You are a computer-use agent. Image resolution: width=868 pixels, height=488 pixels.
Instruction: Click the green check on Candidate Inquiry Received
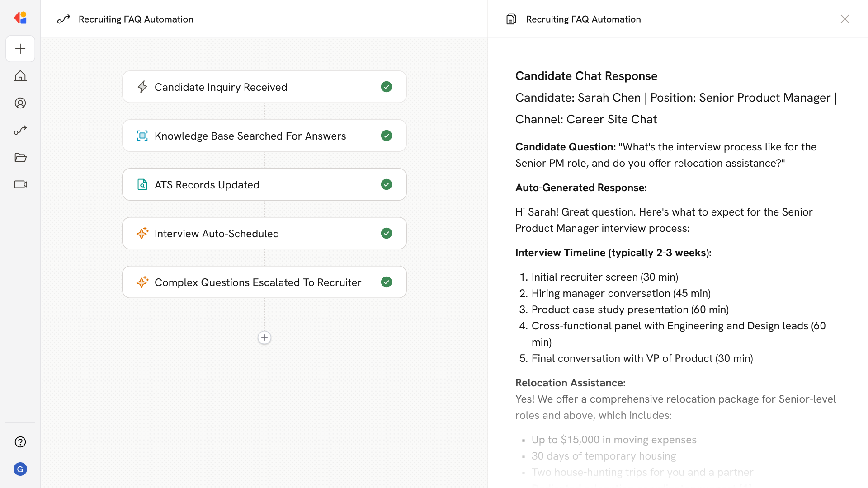click(386, 87)
